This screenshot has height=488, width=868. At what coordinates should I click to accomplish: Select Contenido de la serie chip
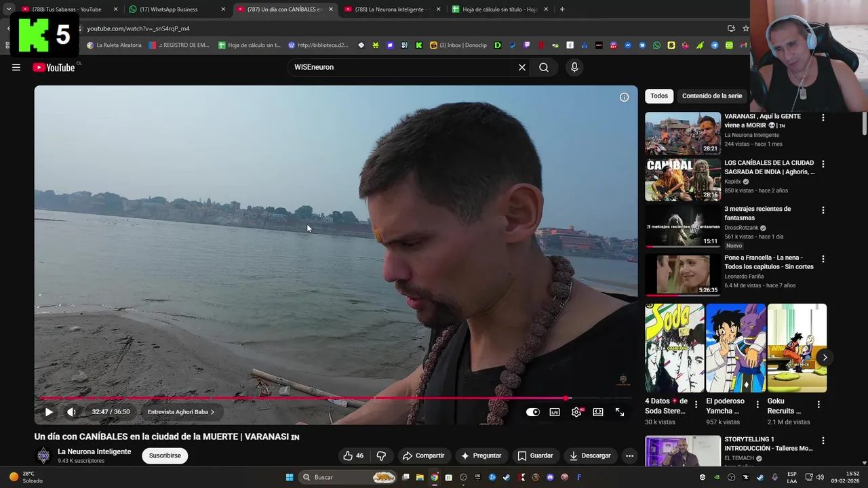(x=712, y=96)
